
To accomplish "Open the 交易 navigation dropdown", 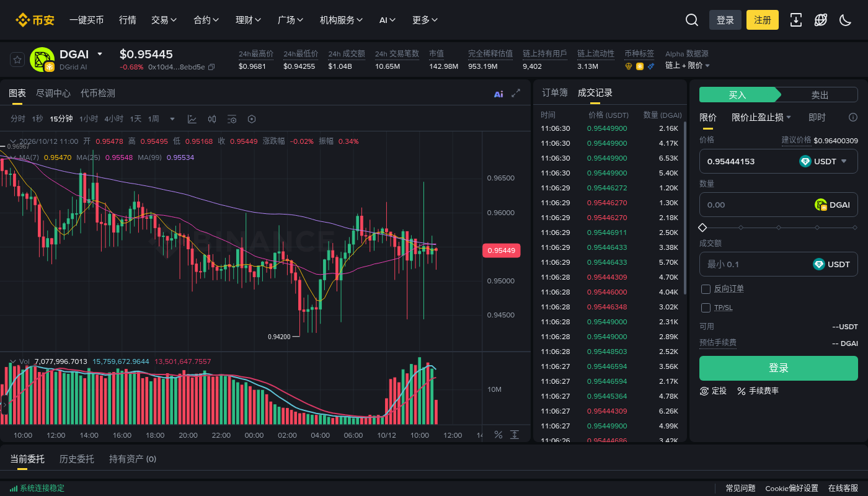I will coord(164,20).
